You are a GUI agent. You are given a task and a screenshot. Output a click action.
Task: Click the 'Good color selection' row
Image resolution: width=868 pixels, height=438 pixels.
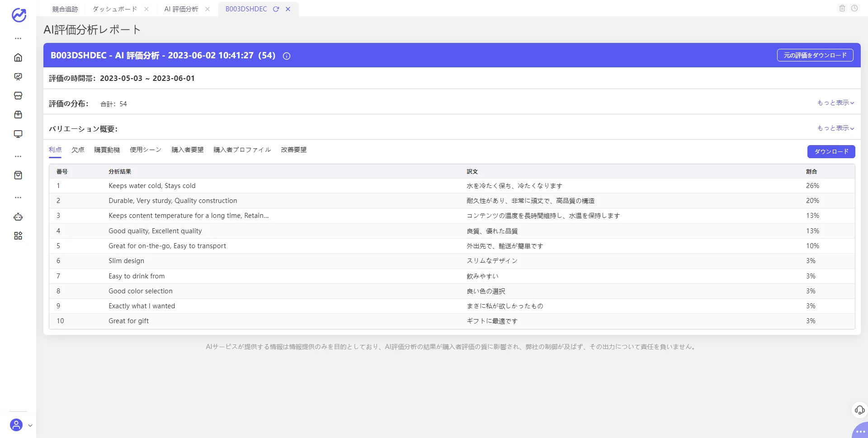[x=452, y=291]
